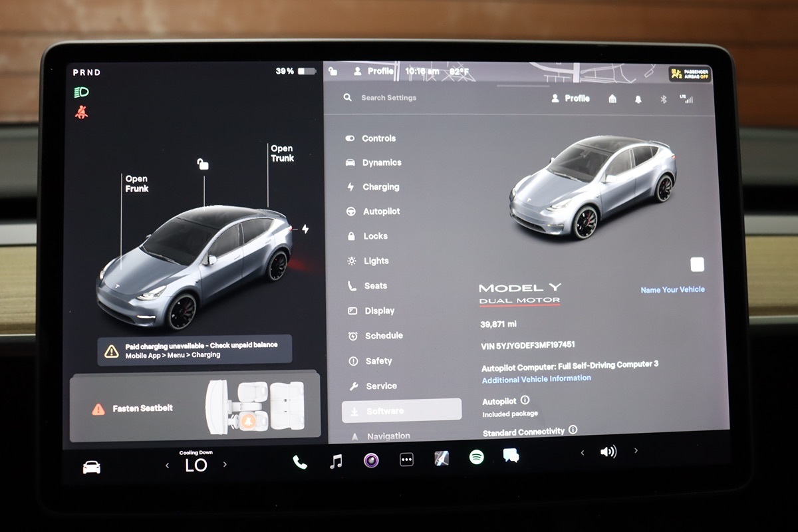
Task: Open Profile in the top status bar
Action: tap(374, 71)
